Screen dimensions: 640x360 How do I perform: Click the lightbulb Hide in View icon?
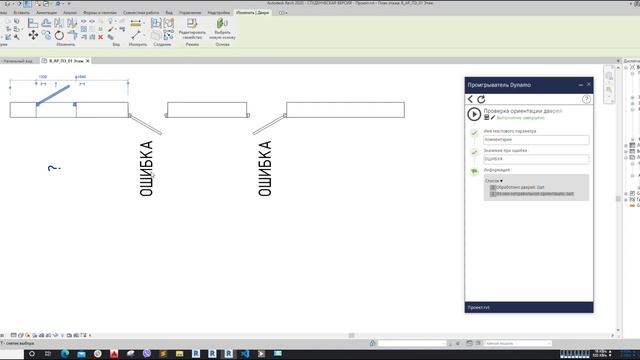(110, 21)
